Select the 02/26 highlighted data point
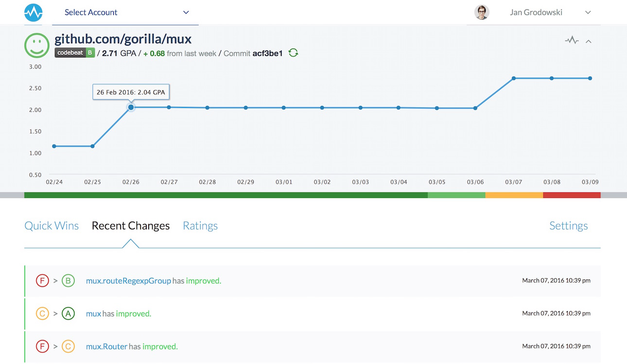Screen dimensions: 627x364 tap(131, 107)
